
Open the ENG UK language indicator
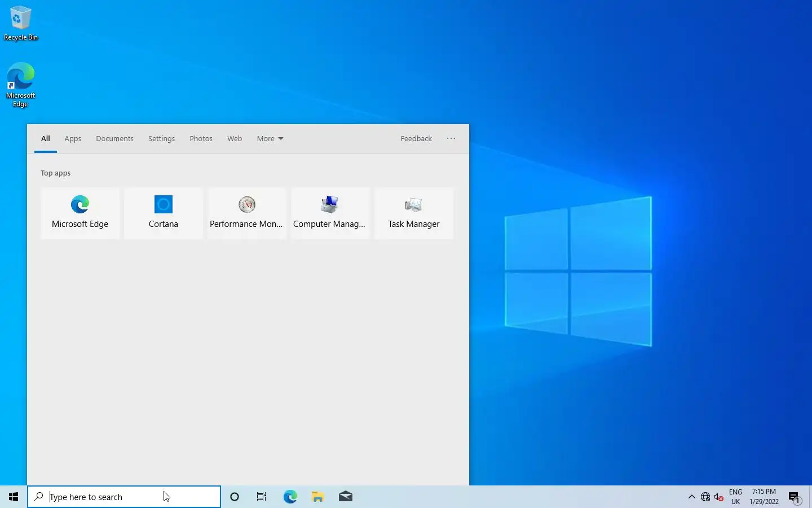(x=735, y=497)
